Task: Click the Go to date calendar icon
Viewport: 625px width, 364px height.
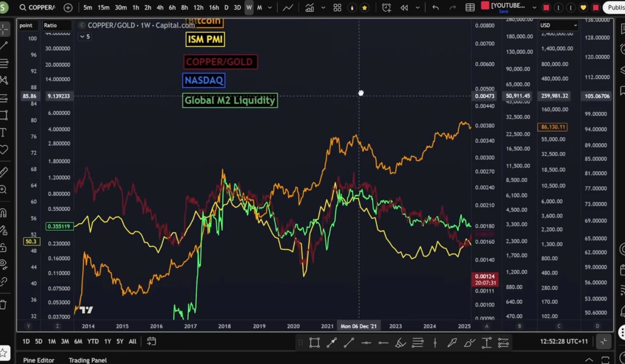Action: [x=151, y=341]
